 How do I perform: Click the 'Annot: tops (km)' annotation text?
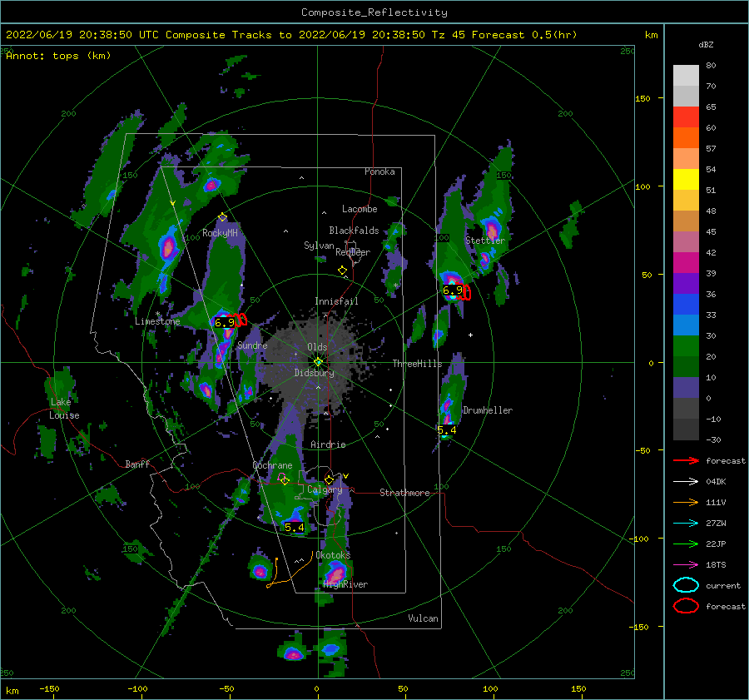[58, 56]
